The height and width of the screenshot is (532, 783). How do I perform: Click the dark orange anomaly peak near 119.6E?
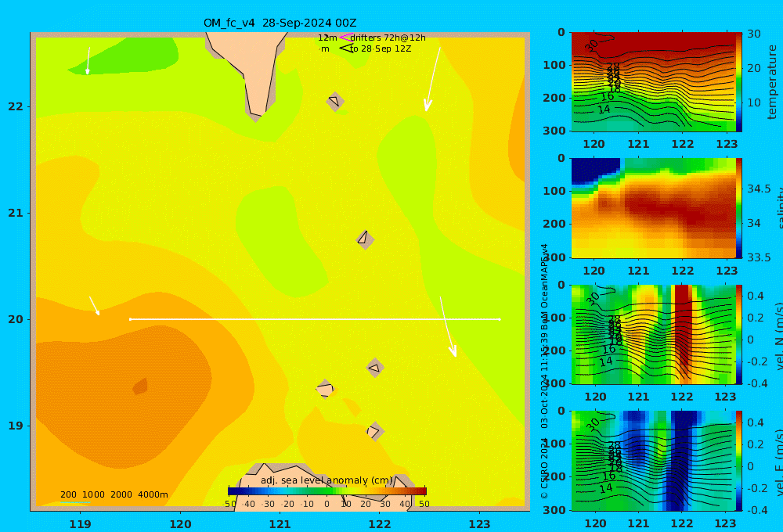[x=140, y=386]
